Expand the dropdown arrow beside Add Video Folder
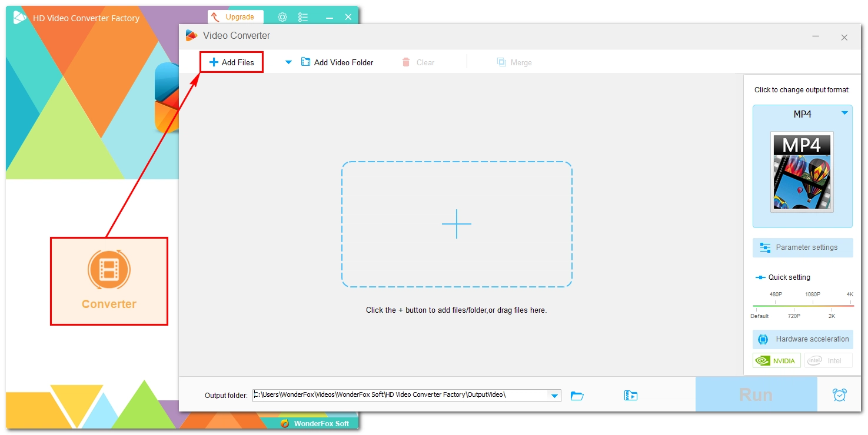The height and width of the screenshot is (435, 868). click(288, 62)
